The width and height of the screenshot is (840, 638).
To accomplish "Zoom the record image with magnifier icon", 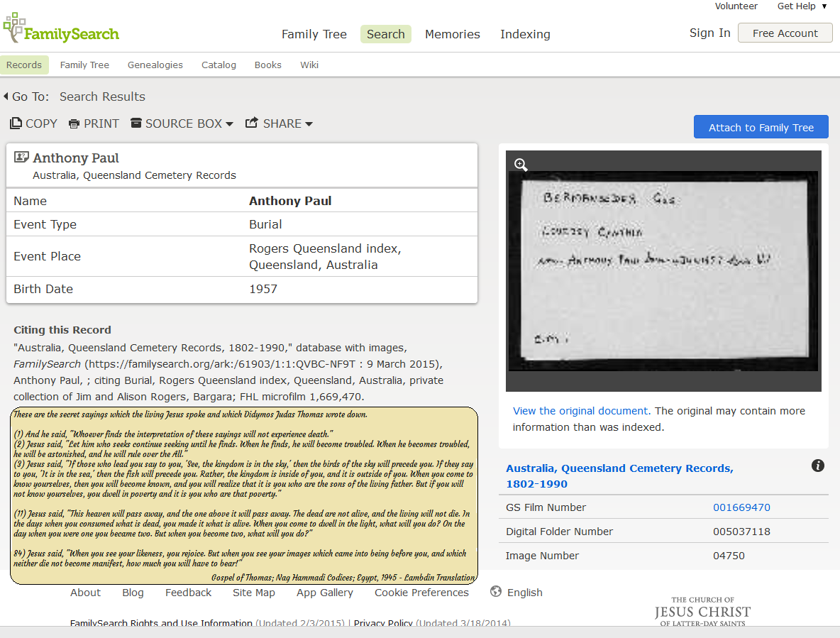I will click(521, 165).
